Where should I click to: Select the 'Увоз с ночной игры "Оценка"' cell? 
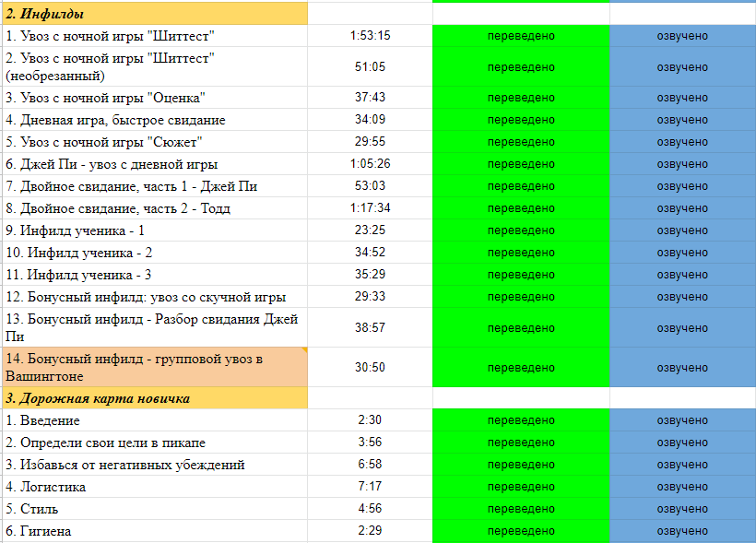tap(153, 98)
